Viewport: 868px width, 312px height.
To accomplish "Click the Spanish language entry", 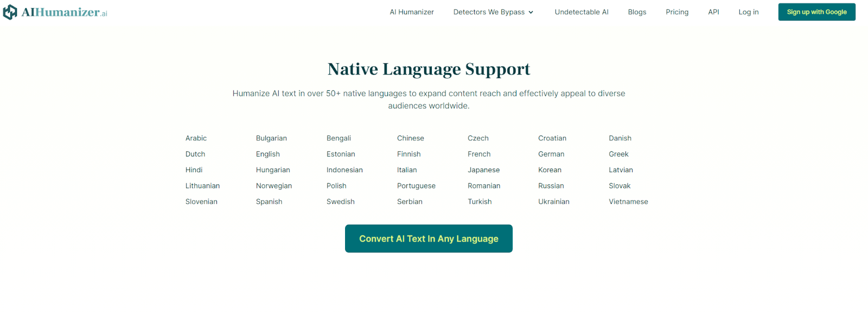I will tap(269, 201).
